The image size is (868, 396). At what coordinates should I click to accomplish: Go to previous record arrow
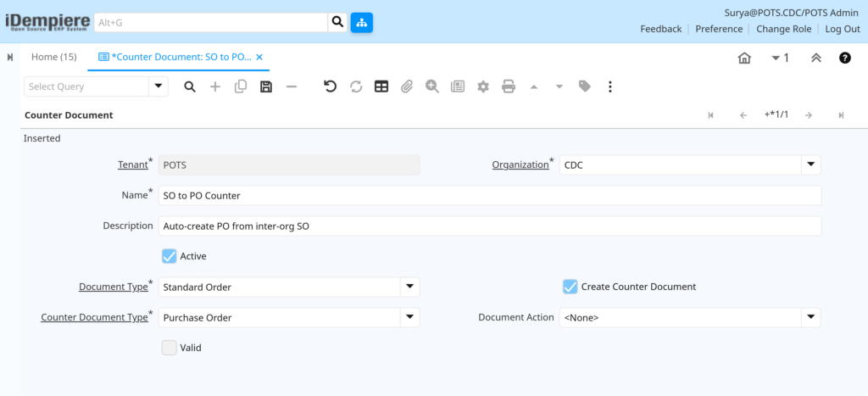[743, 115]
